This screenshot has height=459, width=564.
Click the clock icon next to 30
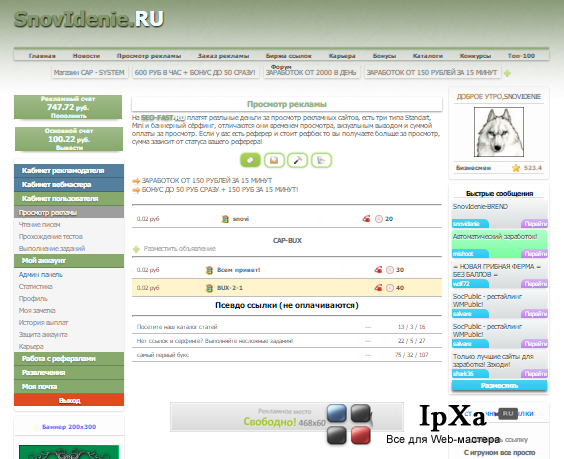pos(390,270)
